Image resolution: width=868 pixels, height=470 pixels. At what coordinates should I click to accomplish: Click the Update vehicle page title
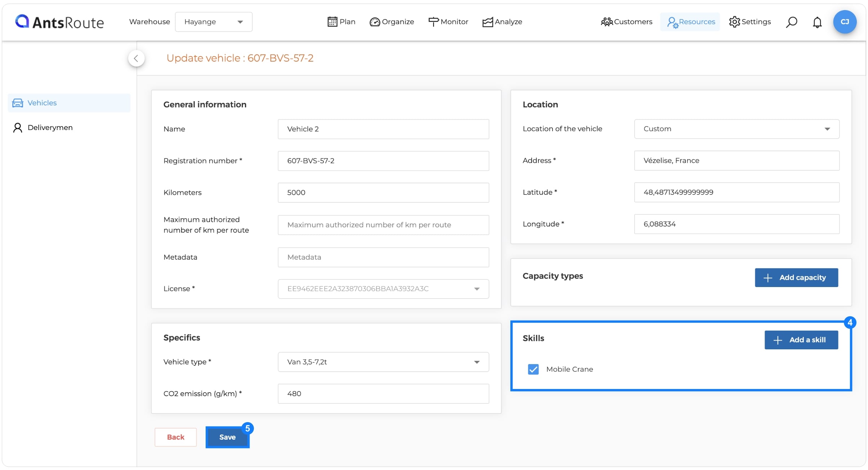point(240,58)
